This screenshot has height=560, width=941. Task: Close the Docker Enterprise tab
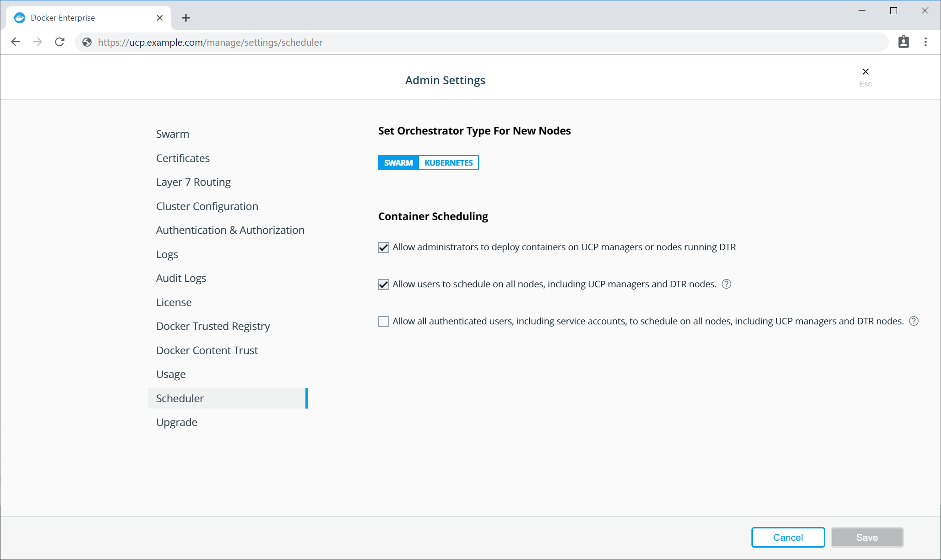[160, 18]
